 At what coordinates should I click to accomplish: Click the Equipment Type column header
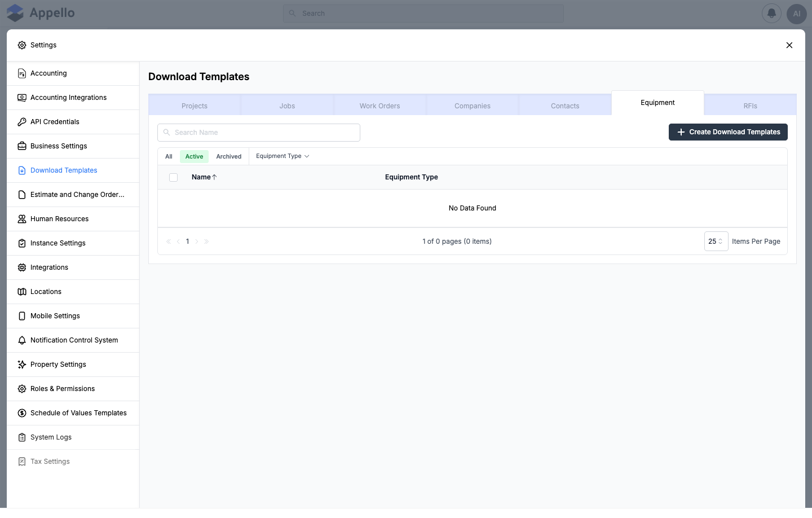click(x=412, y=177)
